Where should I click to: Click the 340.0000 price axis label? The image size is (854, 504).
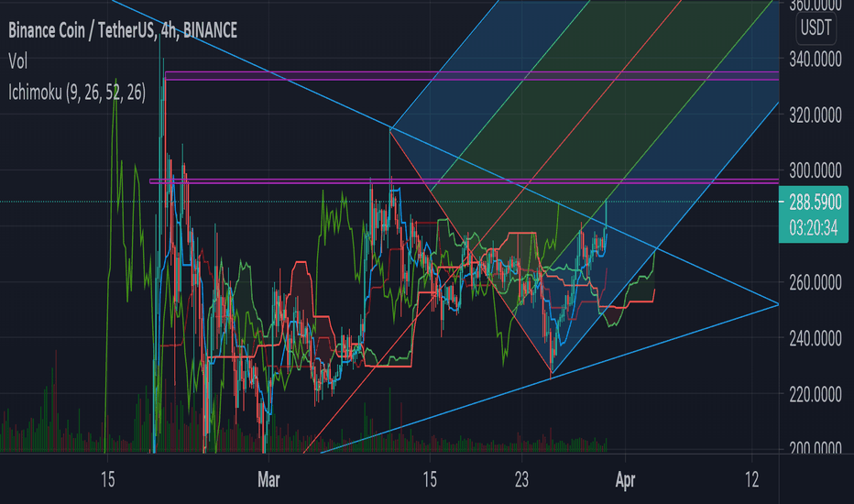(x=816, y=60)
